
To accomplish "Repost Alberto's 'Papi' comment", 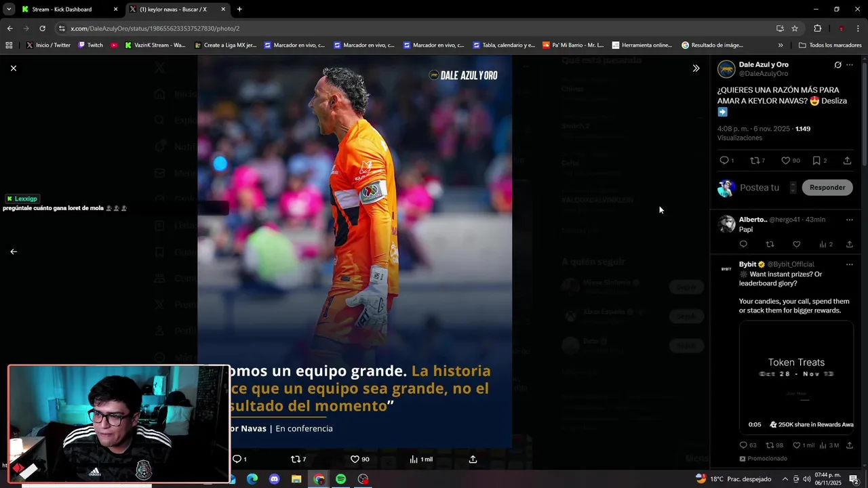I will pyautogui.click(x=770, y=244).
